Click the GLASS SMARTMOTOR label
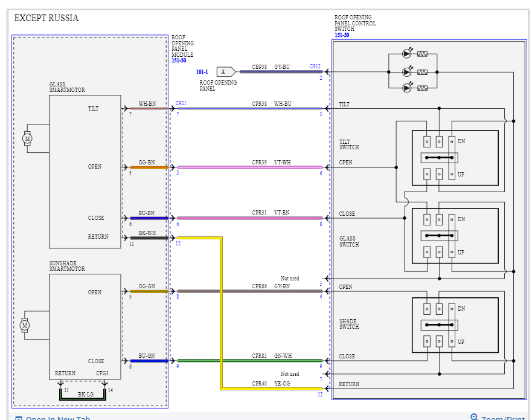Image resolution: width=532 pixels, height=420 pixels. coord(67,87)
